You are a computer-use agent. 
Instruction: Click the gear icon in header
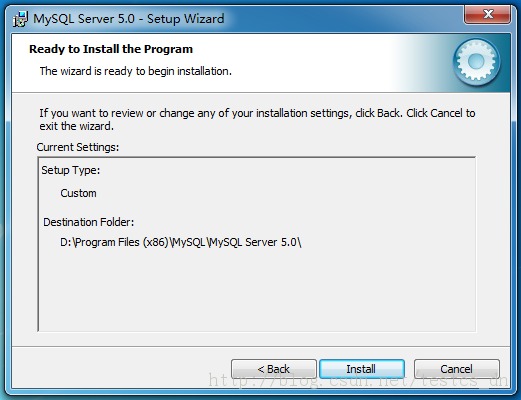(476, 61)
